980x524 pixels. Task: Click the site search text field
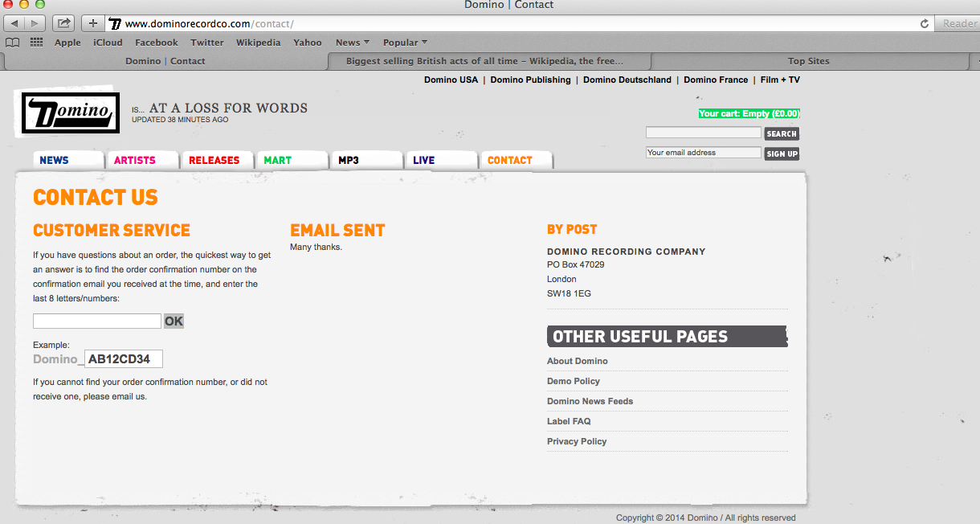pyautogui.click(x=703, y=133)
